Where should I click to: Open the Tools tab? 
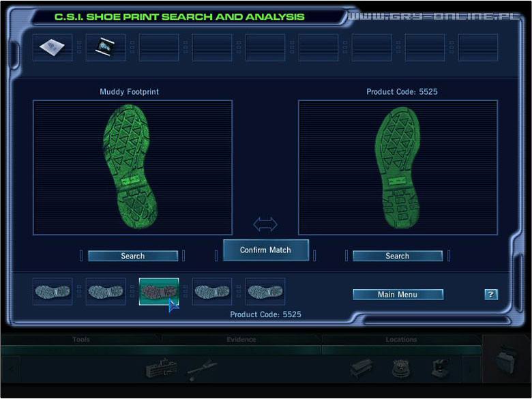[x=80, y=339]
